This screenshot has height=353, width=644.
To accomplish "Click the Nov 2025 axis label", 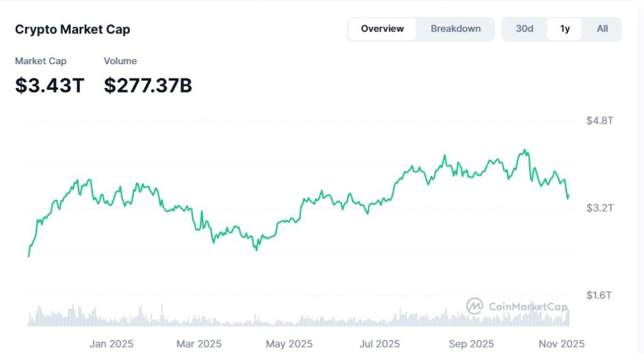I will (x=561, y=344).
